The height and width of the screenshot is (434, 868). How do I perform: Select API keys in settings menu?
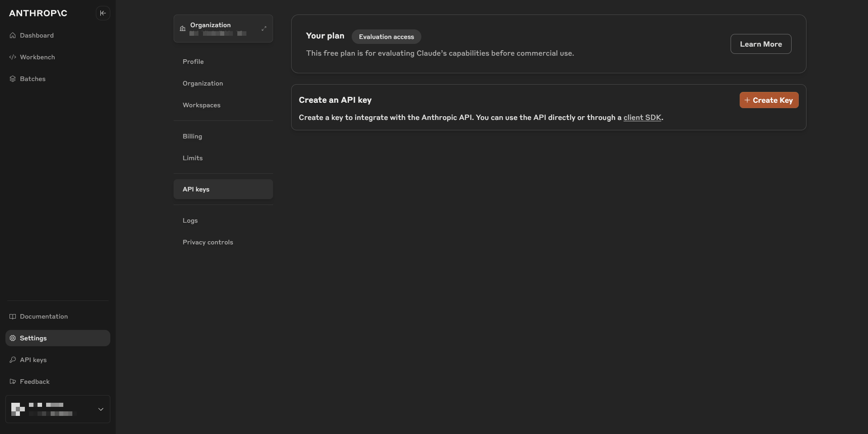[196, 189]
